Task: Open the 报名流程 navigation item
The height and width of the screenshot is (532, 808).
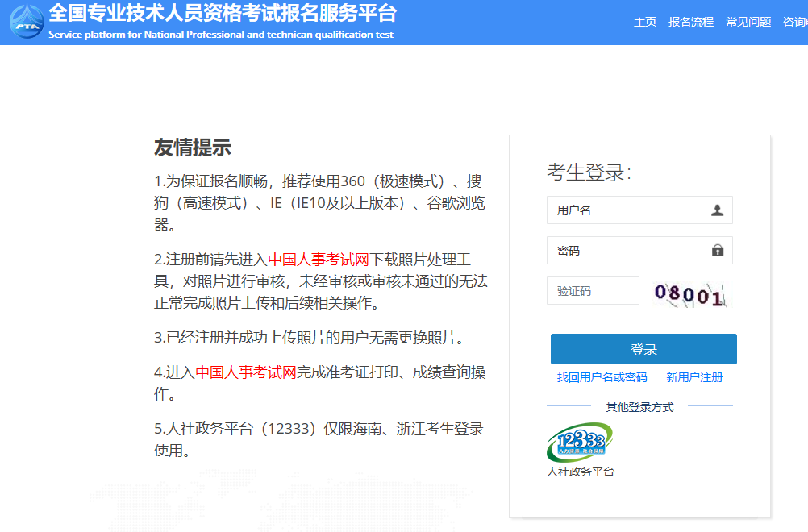Action: pos(691,23)
